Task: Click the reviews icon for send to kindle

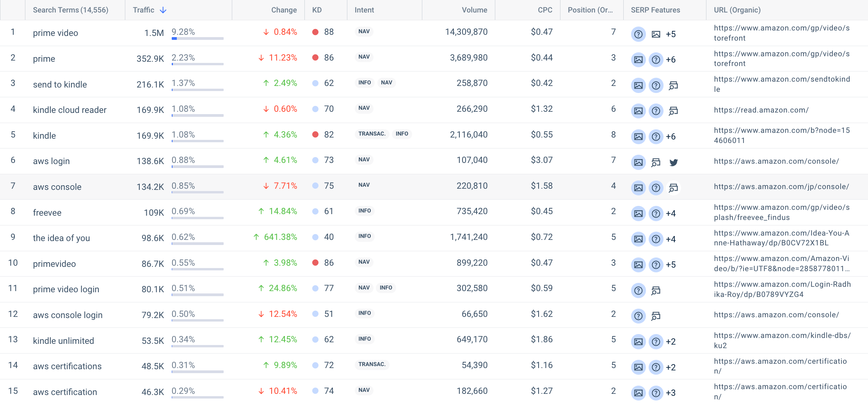Action: tap(673, 86)
